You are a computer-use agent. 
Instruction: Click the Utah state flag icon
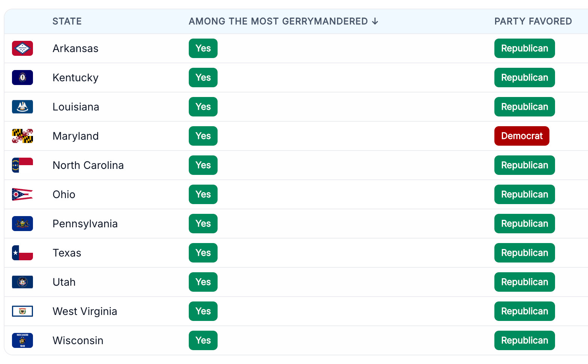point(22,282)
